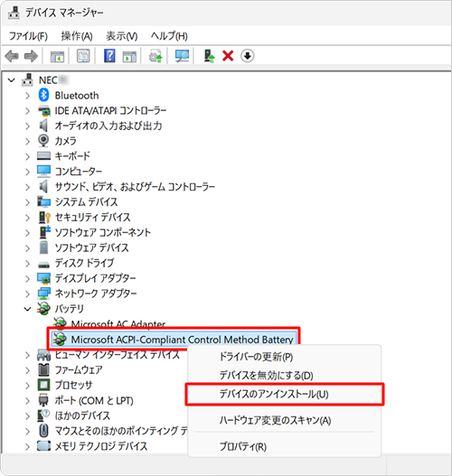Toggle the console tree pane icon
This screenshot has width=452, height=476.
point(57,56)
